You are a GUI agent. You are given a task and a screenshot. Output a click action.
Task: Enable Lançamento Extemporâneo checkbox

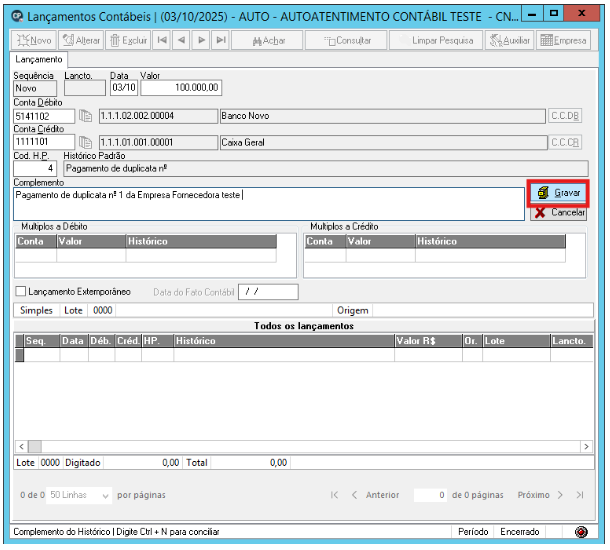[21, 291]
